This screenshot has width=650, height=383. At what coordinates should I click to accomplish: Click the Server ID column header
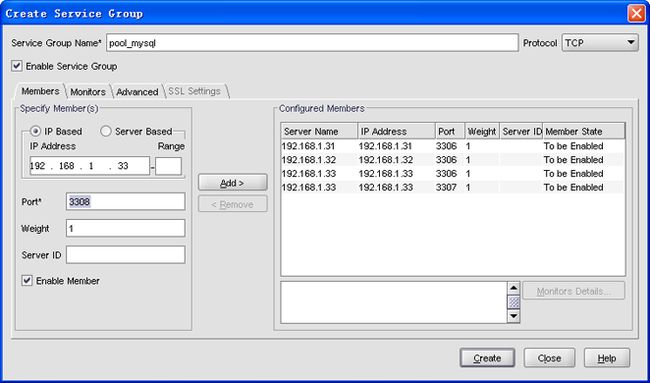pyautogui.click(x=521, y=131)
